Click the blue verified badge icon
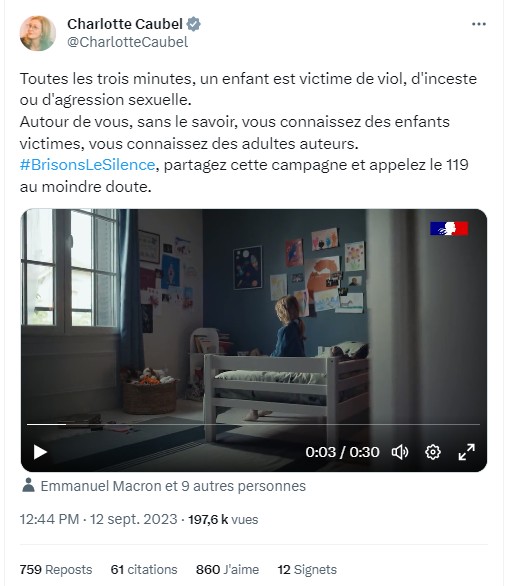The image size is (507, 586). tap(194, 24)
